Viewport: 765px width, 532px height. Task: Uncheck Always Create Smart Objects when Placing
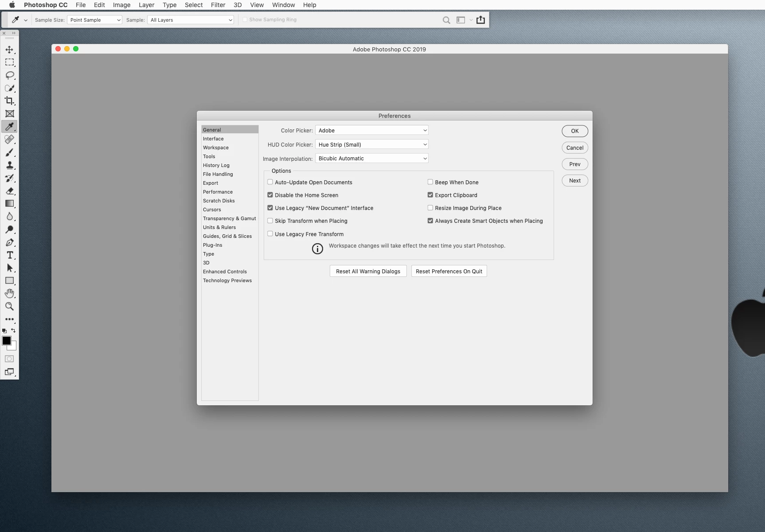tap(430, 221)
